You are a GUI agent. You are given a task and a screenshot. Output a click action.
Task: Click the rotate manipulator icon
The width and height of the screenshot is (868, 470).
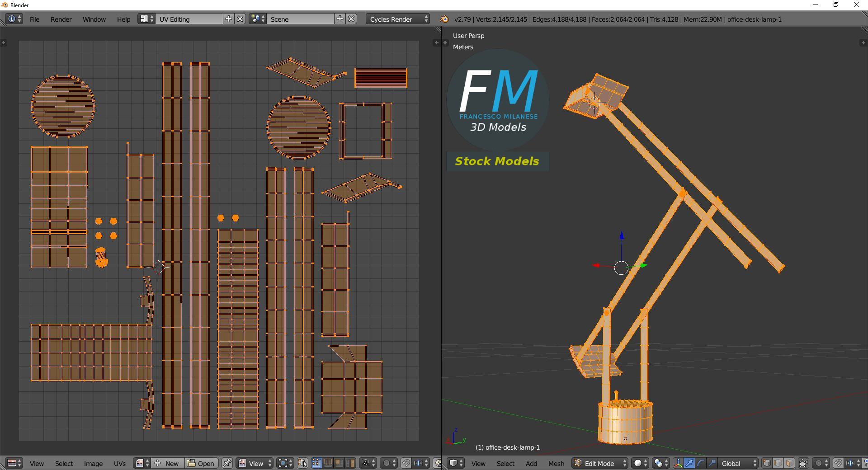point(701,463)
